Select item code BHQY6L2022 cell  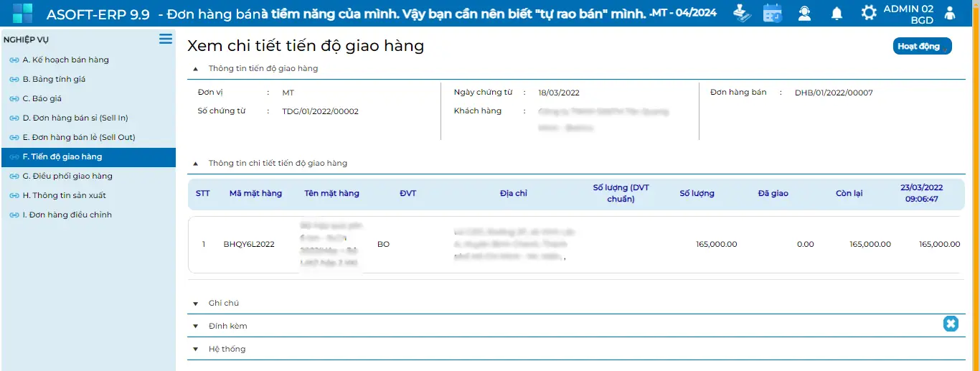pyautogui.click(x=249, y=245)
